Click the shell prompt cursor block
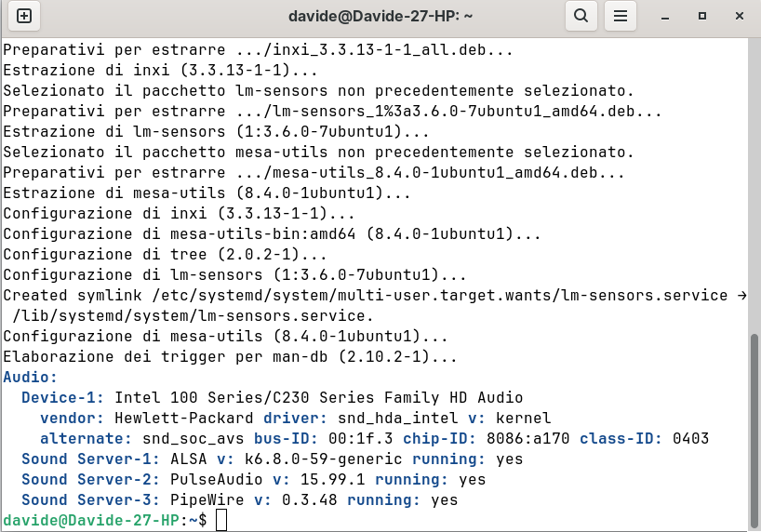This screenshot has height=532, width=761. click(221, 520)
